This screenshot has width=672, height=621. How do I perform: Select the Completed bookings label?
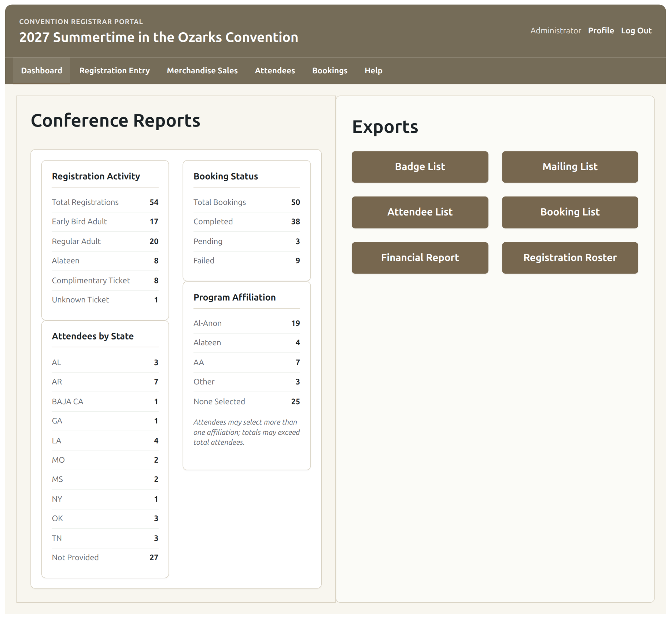[x=213, y=222]
